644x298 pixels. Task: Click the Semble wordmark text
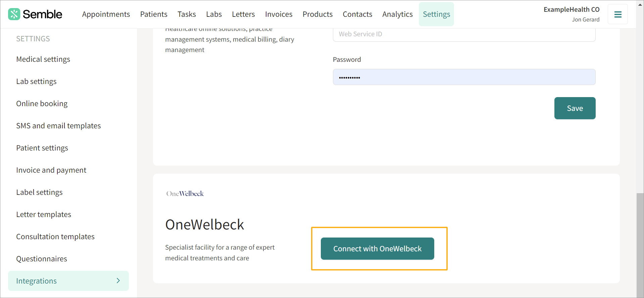(42, 14)
